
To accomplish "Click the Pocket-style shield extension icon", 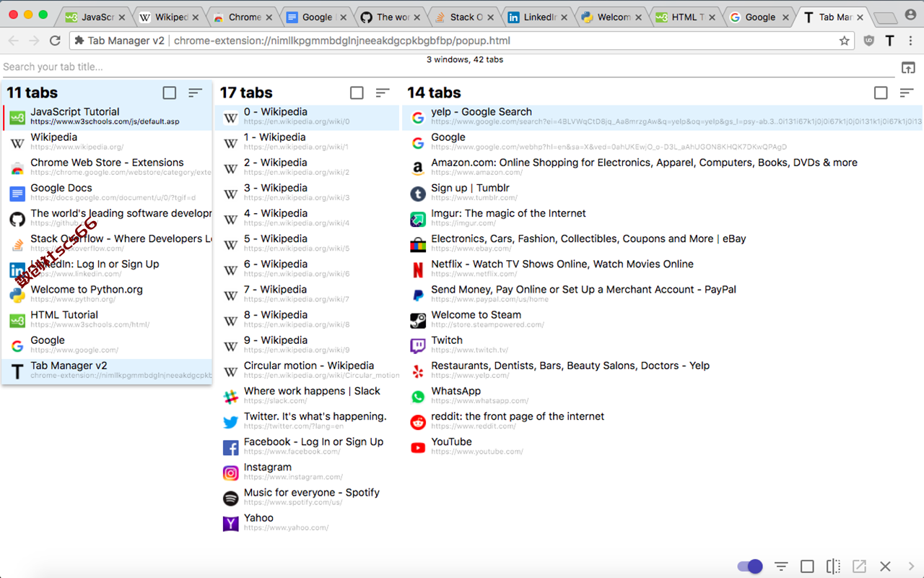I will pos(869,41).
